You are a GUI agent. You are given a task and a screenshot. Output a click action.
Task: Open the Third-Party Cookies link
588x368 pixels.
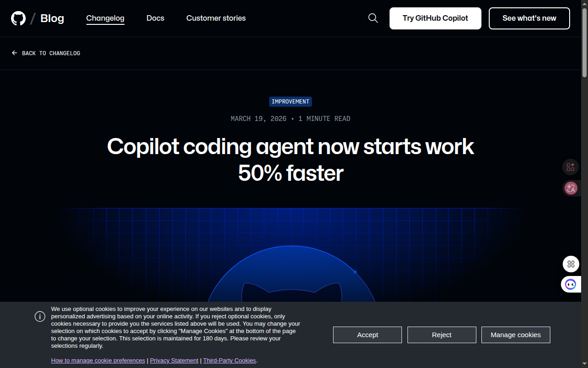pyautogui.click(x=230, y=361)
